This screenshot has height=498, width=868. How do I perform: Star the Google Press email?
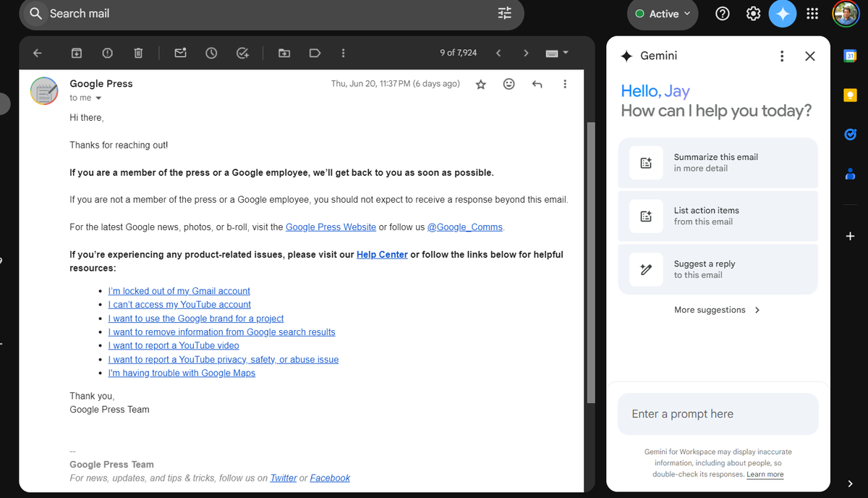(480, 84)
